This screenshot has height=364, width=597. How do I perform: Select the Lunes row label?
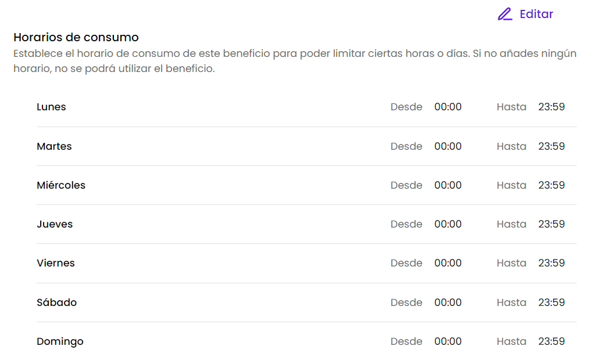pyautogui.click(x=51, y=107)
